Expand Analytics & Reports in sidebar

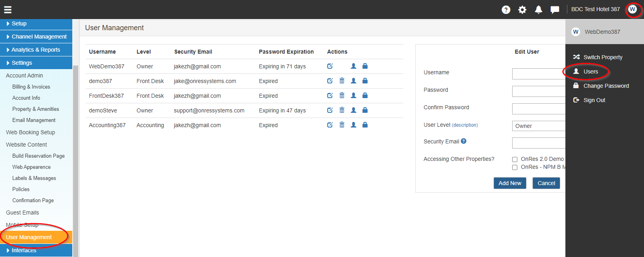click(x=36, y=50)
